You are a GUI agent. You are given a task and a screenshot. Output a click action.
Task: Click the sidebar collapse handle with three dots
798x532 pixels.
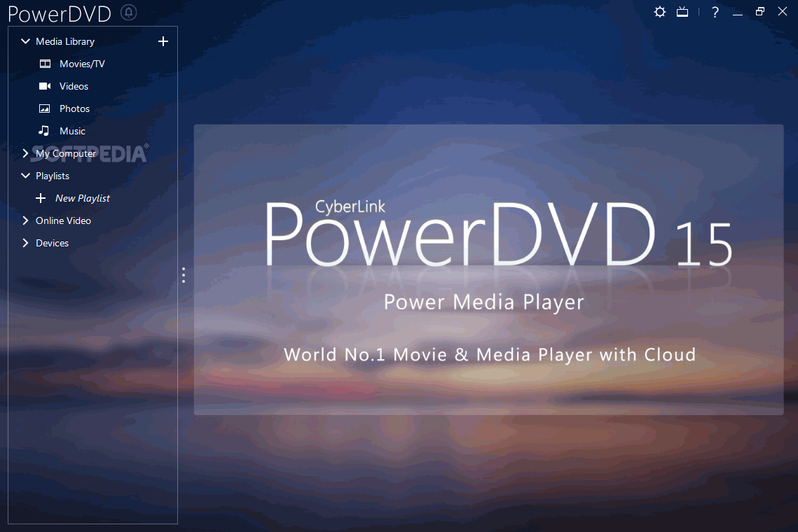point(184,275)
